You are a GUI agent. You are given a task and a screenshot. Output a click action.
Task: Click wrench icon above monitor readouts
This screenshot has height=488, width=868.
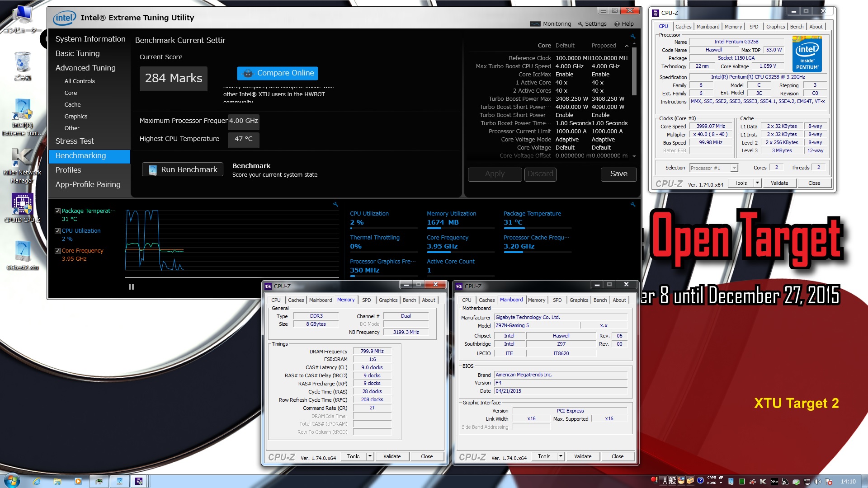[633, 204]
